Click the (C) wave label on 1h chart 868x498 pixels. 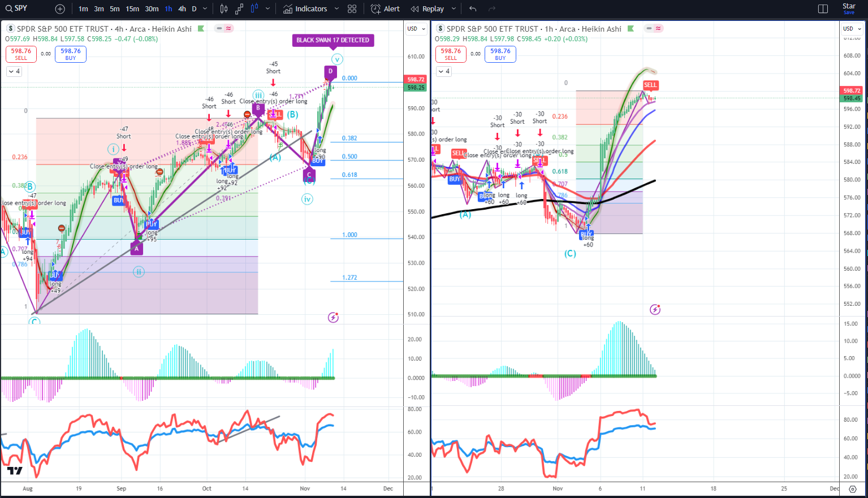coord(570,254)
